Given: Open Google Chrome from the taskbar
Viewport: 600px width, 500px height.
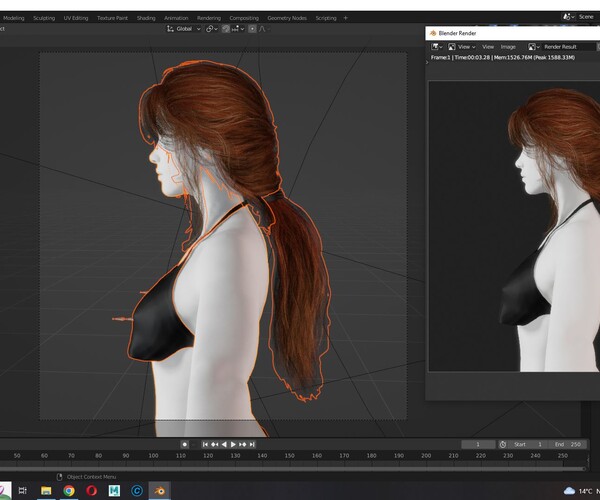Looking at the screenshot, I should (69, 490).
